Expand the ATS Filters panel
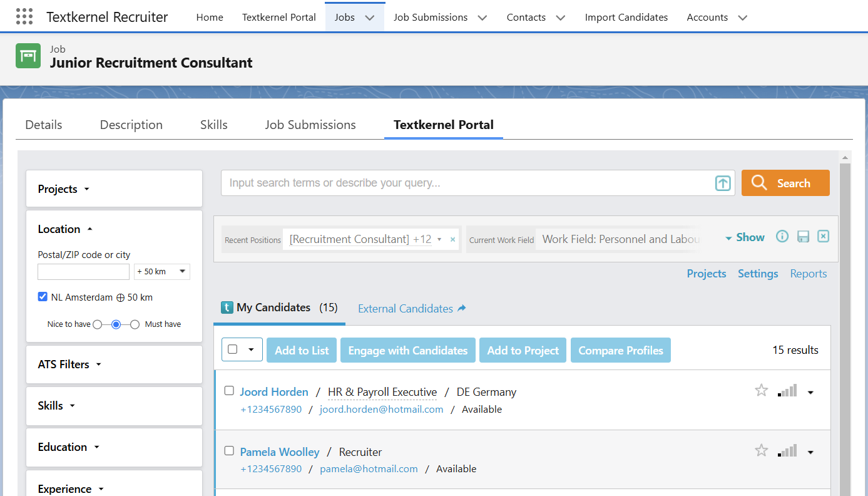The height and width of the screenshot is (496, 868). (x=114, y=364)
